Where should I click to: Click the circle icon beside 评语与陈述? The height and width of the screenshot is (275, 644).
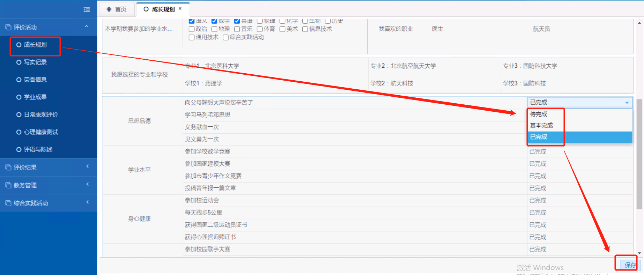(19, 149)
